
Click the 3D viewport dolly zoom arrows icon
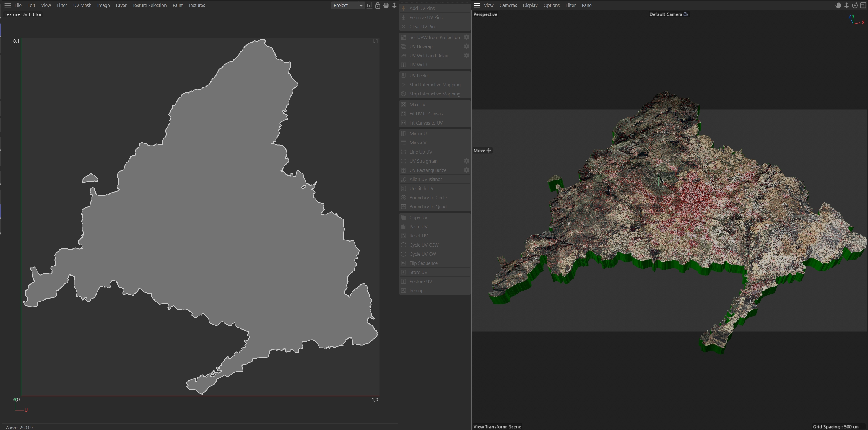coord(846,5)
